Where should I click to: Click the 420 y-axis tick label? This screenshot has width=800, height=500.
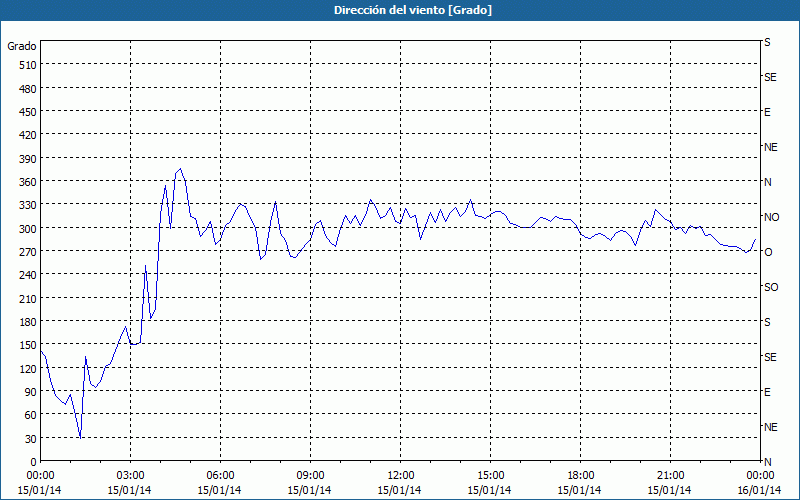pyautogui.click(x=28, y=135)
